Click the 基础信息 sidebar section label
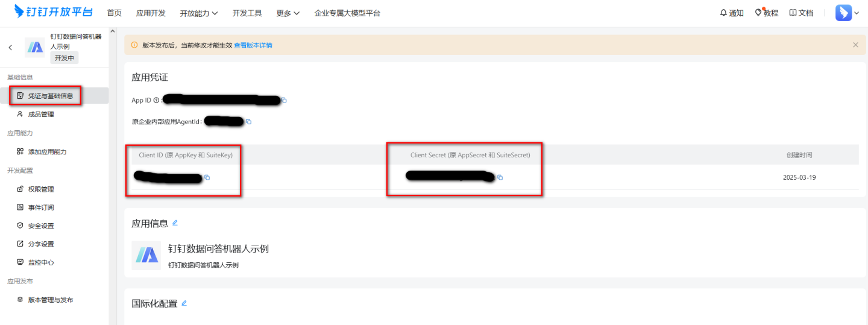Viewport: 868px width, 325px height. click(x=20, y=77)
